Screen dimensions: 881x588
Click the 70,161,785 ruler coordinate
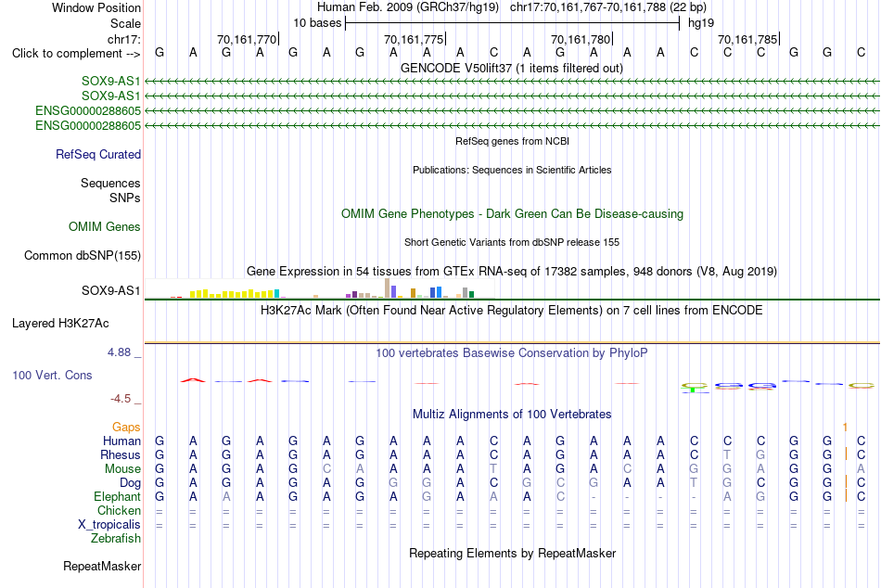(747, 39)
